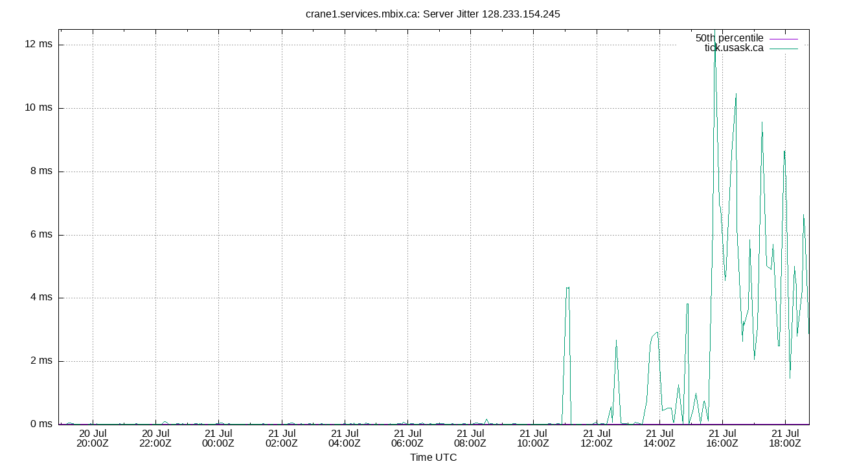Click the '4 ms' y-axis label
The height and width of the screenshot is (466, 868).
point(41,298)
